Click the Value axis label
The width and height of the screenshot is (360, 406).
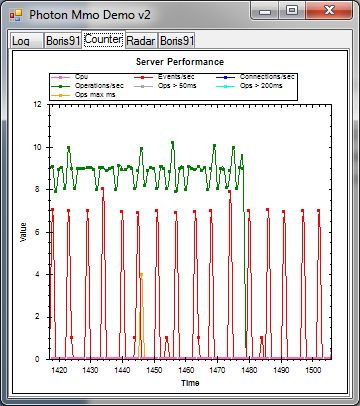pos(23,232)
